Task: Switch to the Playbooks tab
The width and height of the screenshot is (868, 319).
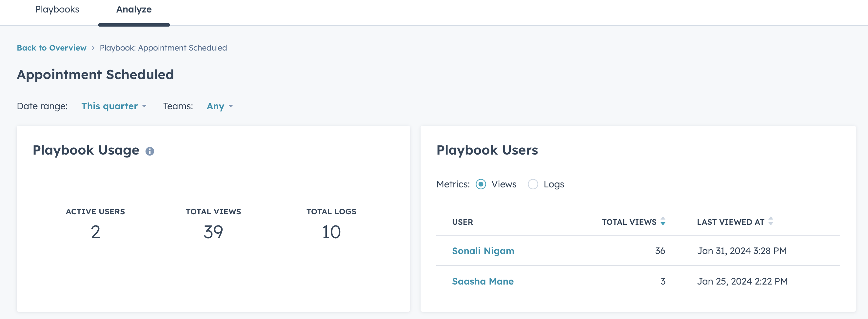Action: [57, 10]
